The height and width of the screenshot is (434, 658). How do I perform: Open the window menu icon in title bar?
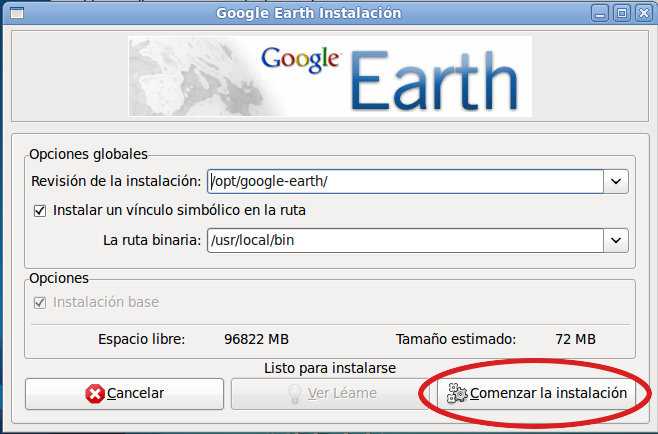pos(13,13)
